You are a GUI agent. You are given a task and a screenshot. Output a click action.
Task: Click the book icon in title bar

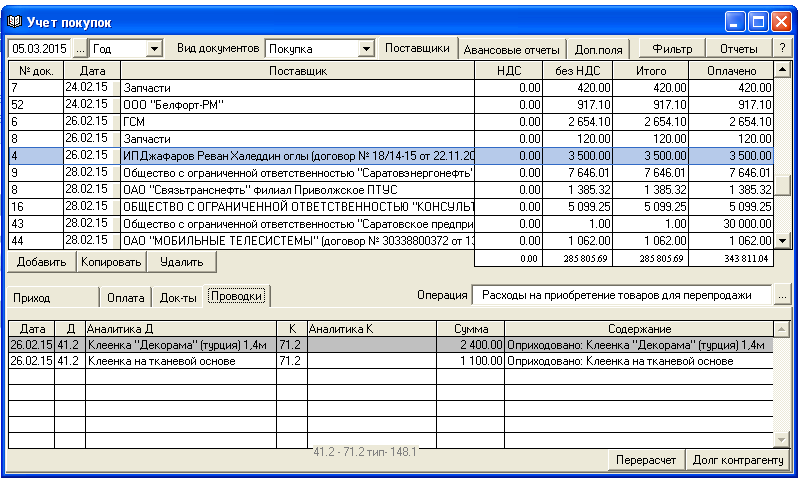point(14,20)
